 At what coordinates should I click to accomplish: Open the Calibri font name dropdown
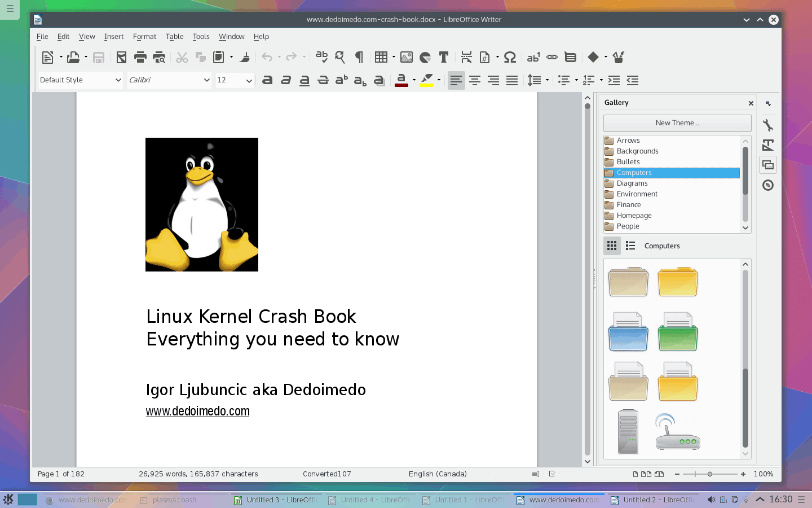click(x=206, y=80)
